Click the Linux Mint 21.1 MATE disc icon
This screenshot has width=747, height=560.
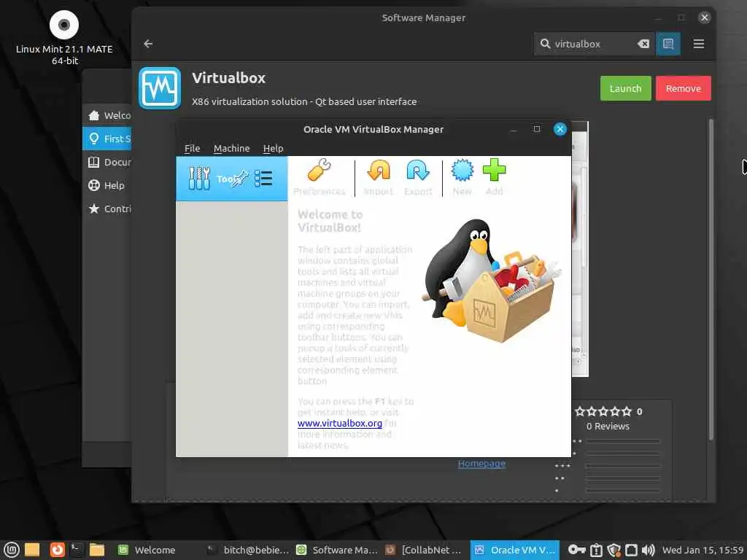pos(64,25)
